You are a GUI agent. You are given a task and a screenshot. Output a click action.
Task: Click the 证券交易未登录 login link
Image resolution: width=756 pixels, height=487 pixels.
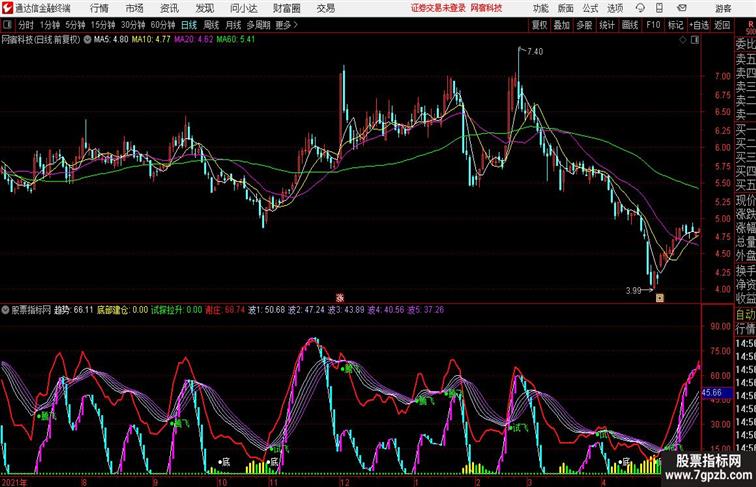click(438, 8)
